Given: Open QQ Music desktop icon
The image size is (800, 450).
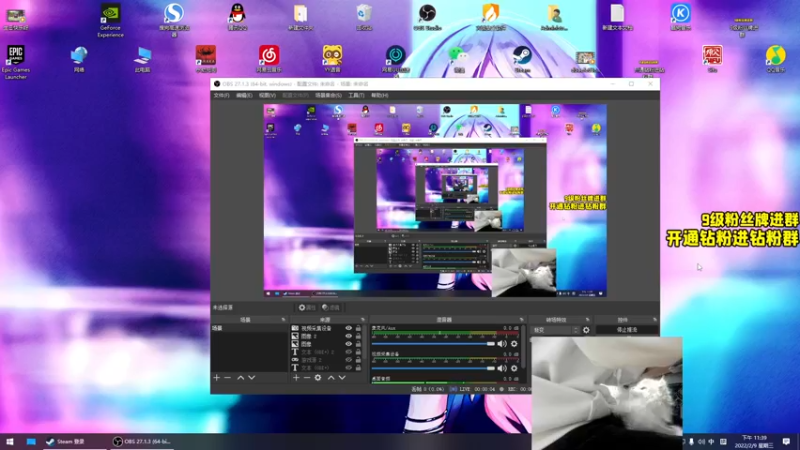Looking at the screenshot, I should point(776,59).
